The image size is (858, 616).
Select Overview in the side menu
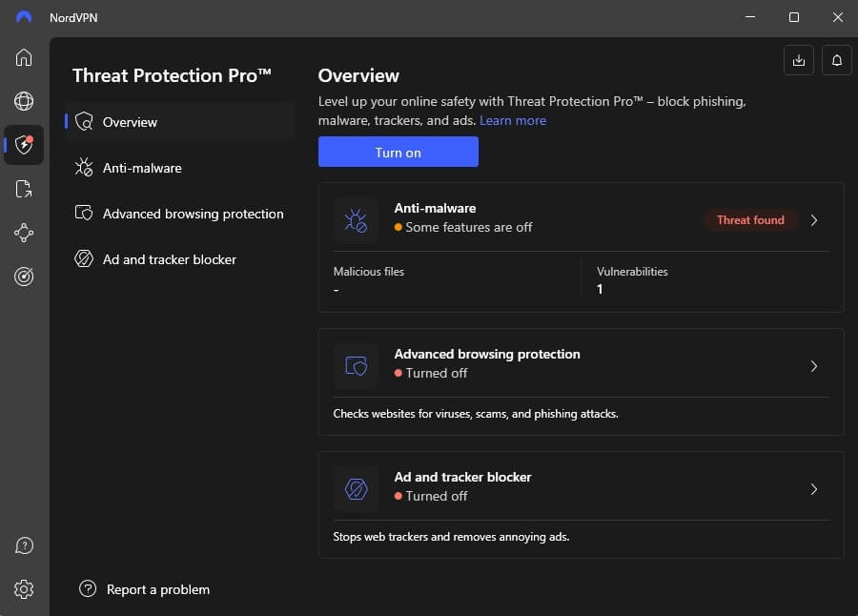(179, 121)
